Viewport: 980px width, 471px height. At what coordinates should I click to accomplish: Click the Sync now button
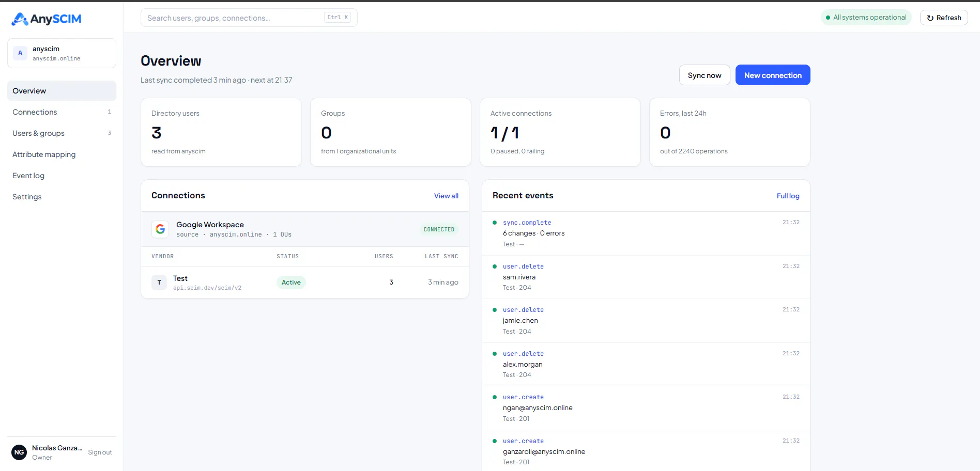pos(705,75)
